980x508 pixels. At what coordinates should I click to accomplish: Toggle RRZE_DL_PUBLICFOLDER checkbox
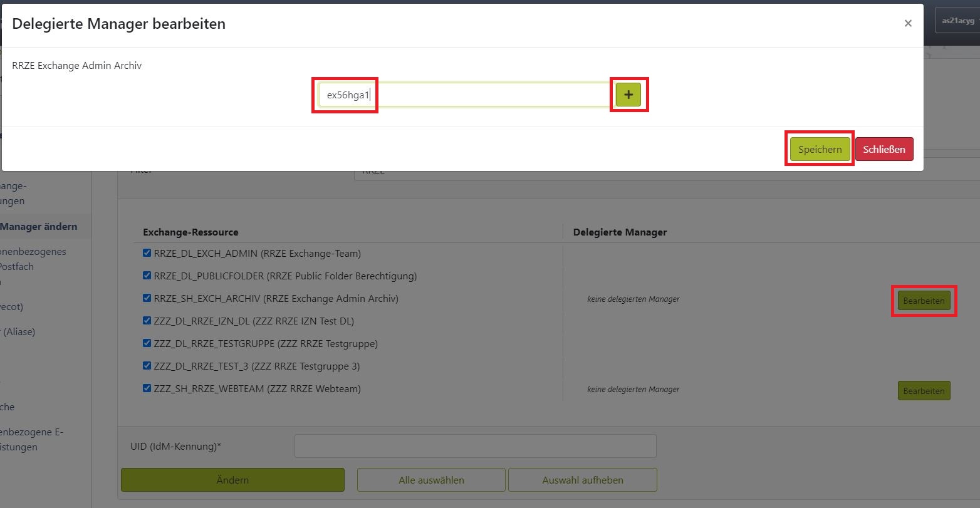[x=147, y=276]
